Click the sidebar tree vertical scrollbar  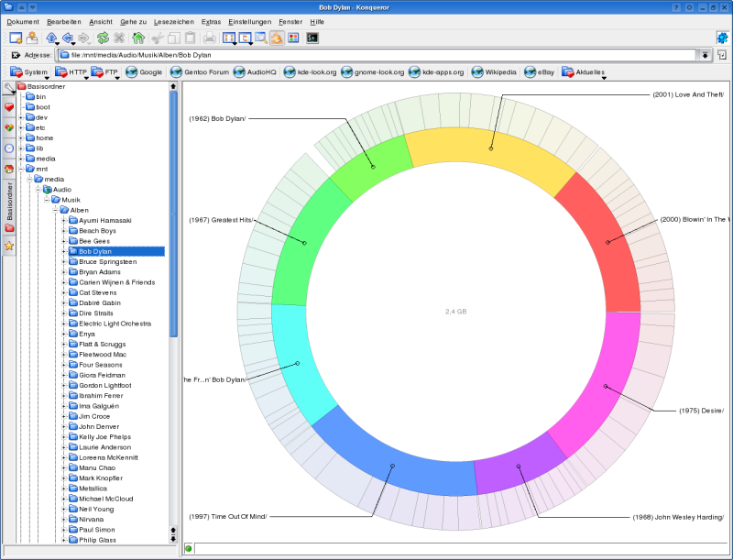[x=173, y=214]
